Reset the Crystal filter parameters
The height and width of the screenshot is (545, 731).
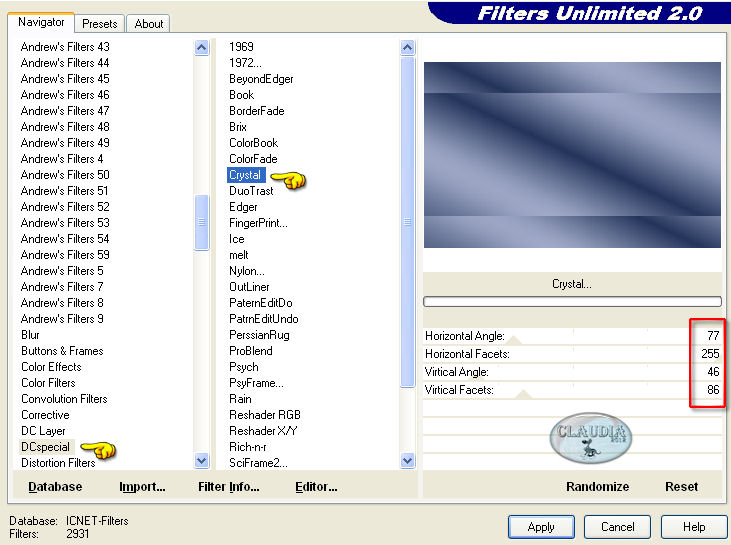[x=682, y=487]
